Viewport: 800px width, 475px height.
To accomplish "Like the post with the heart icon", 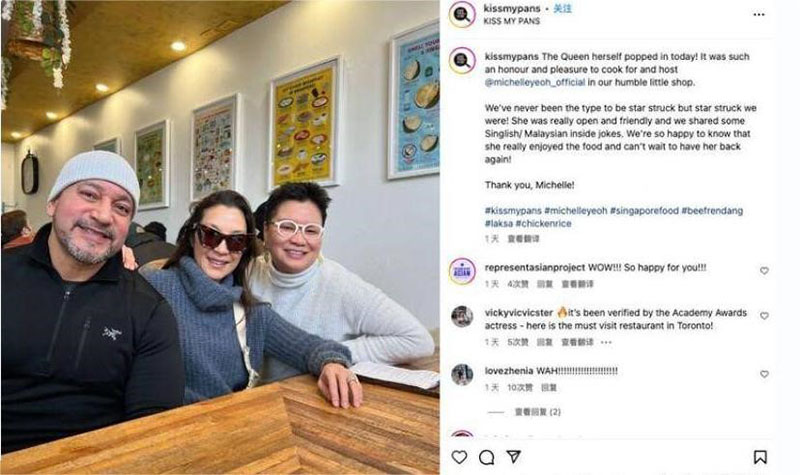I will pos(459,457).
